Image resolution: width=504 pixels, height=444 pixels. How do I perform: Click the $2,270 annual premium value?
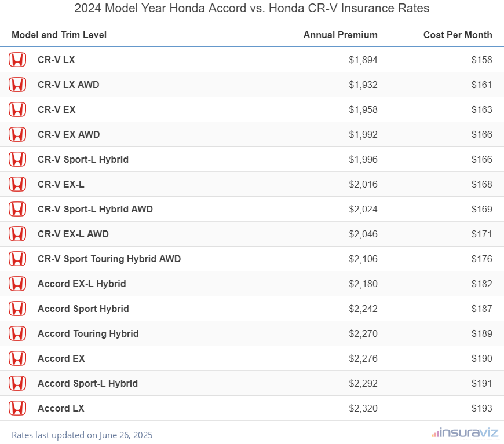(x=363, y=333)
